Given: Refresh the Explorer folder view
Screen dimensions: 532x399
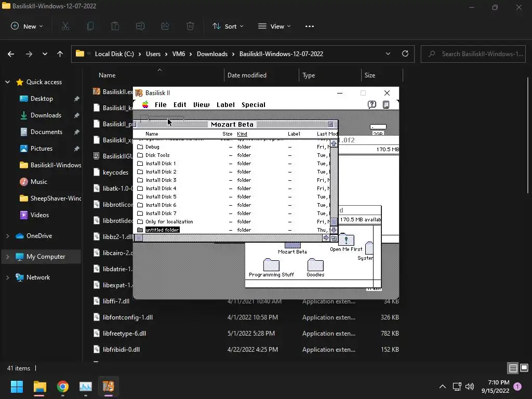Looking at the screenshot, I should point(405,54).
